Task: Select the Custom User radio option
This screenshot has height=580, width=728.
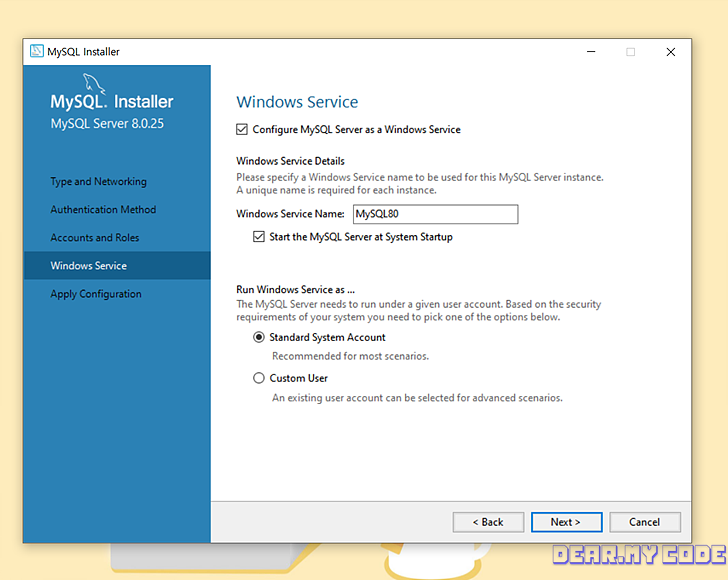Action: click(x=259, y=378)
